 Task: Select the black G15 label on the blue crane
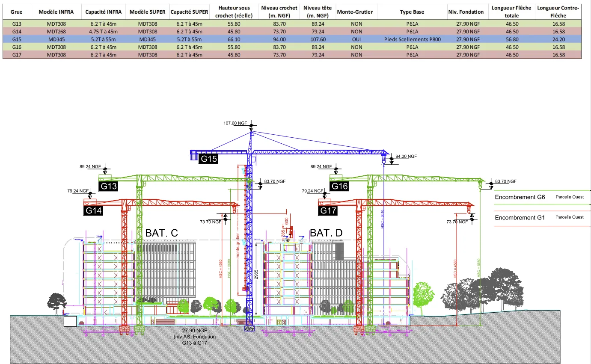[208, 159]
